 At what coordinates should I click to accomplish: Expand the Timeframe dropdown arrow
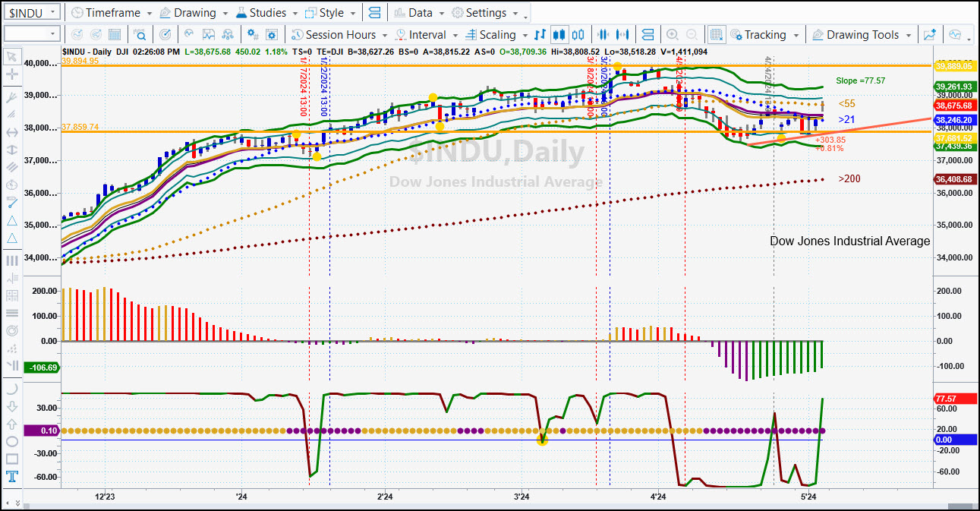pyautogui.click(x=149, y=14)
